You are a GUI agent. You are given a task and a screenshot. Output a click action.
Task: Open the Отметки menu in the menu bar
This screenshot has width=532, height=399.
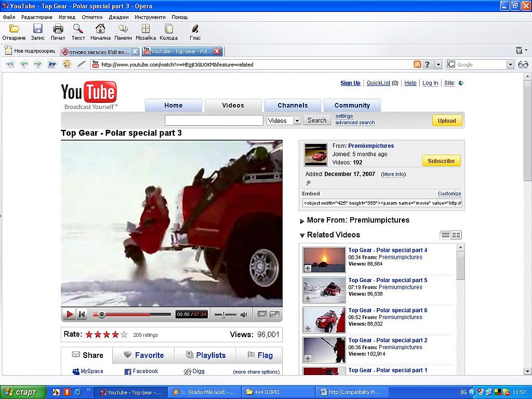click(92, 17)
